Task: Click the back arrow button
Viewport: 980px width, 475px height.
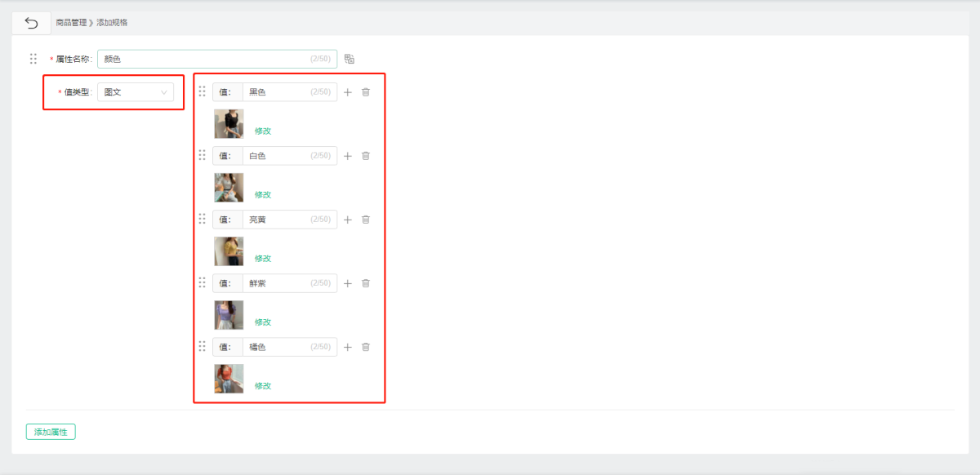Action: [32, 23]
